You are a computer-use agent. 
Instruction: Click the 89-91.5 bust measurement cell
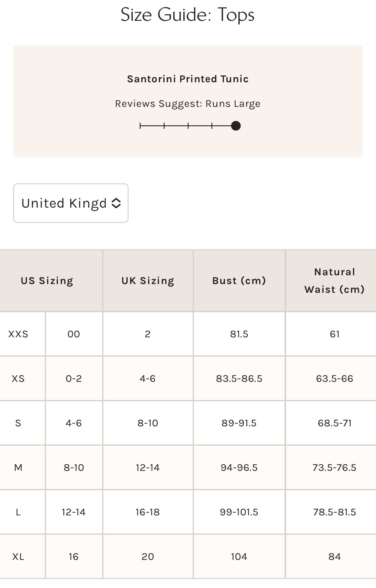pyautogui.click(x=239, y=423)
